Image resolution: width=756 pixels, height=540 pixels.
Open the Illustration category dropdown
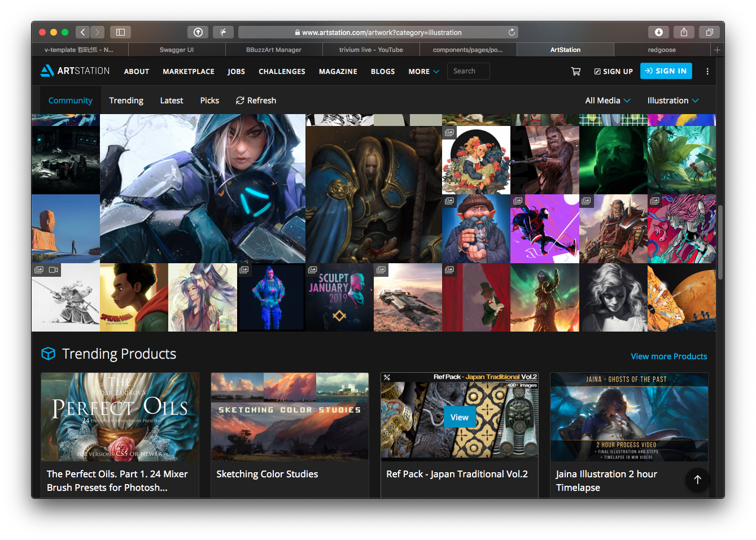[x=673, y=101]
